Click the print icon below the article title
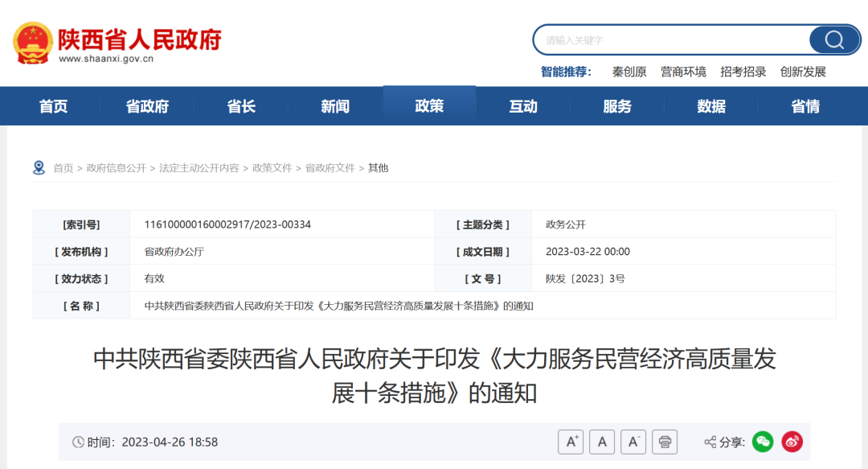The height and width of the screenshot is (469, 868). pyautogui.click(x=664, y=442)
